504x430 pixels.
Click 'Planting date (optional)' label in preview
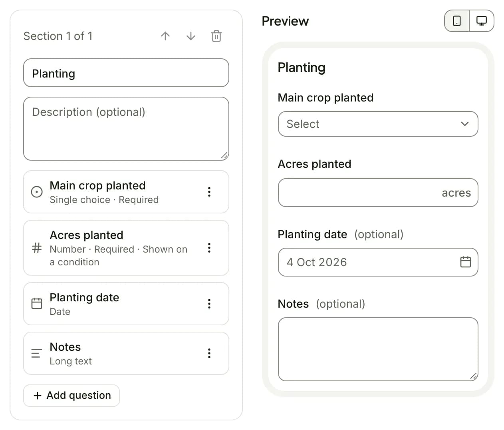click(x=341, y=234)
